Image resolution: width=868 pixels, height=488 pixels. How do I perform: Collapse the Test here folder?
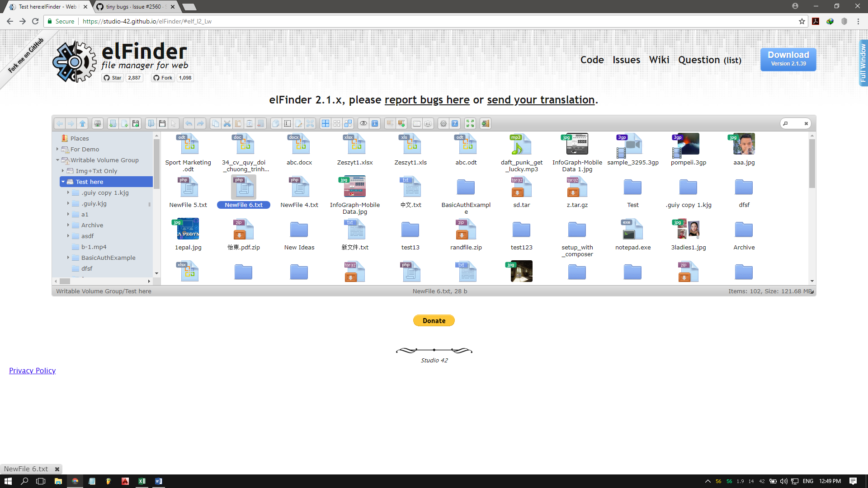[64, 181]
